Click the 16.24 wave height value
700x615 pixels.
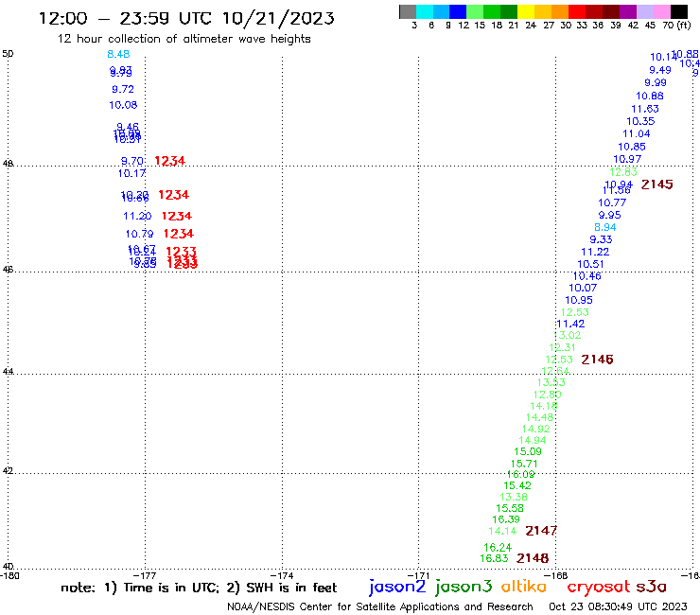[x=498, y=548]
